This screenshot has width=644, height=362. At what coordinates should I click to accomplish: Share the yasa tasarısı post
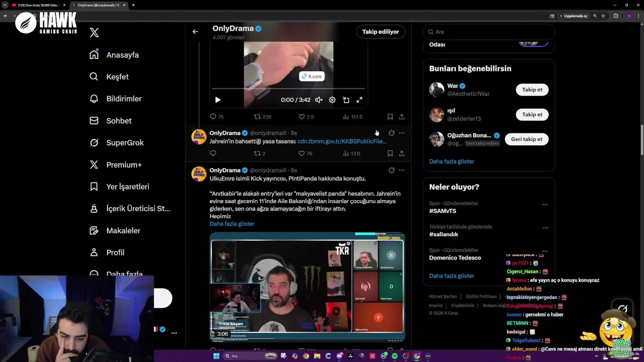pyautogui.click(x=401, y=153)
